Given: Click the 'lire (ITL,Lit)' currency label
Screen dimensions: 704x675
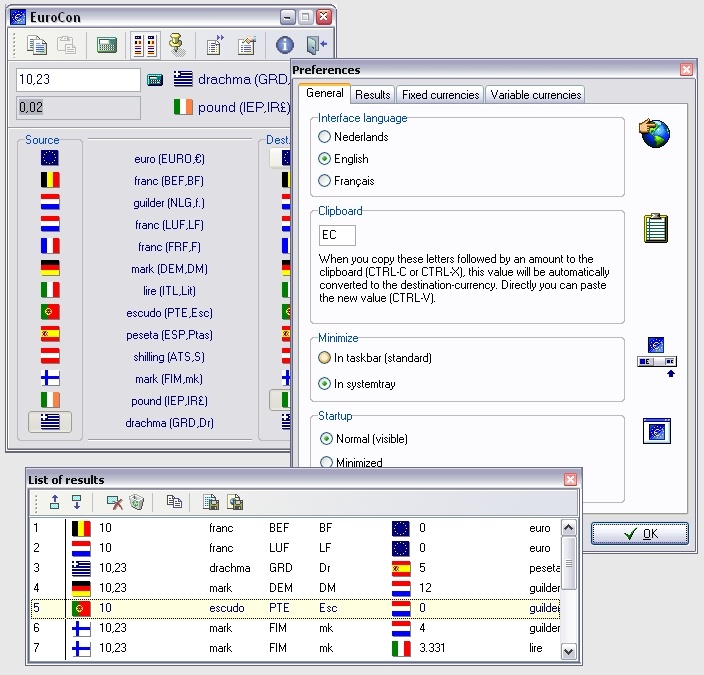Looking at the screenshot, I should pyautogui.click(x=169, y=291).
